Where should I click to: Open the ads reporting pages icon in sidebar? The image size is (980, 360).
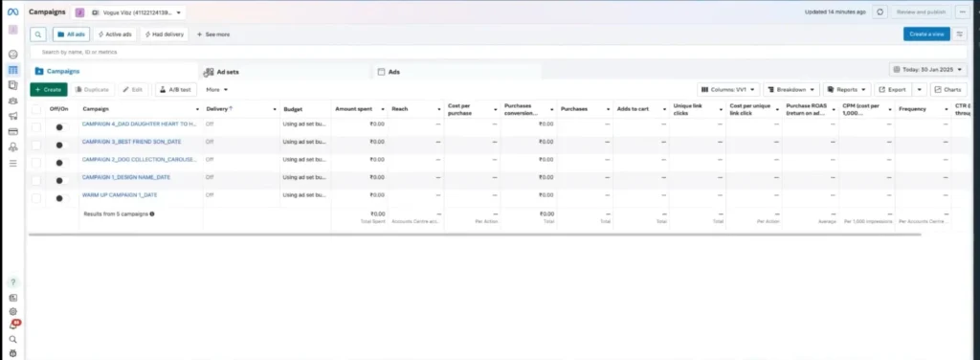13,85
